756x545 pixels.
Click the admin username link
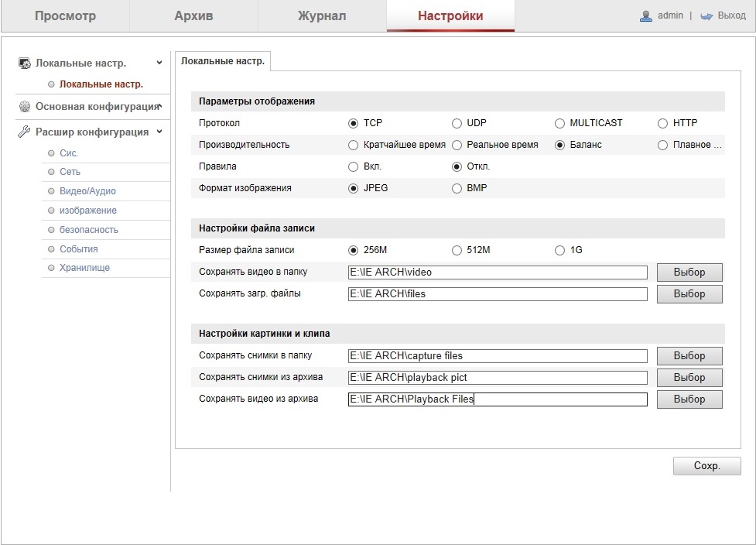[670, 15]
